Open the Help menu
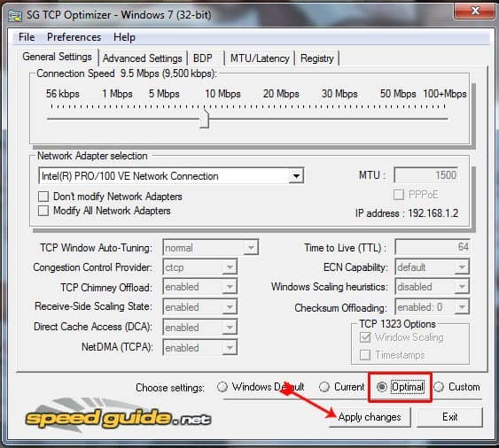Viewport: 499px width, 448px height. click(x=124, y=37)
